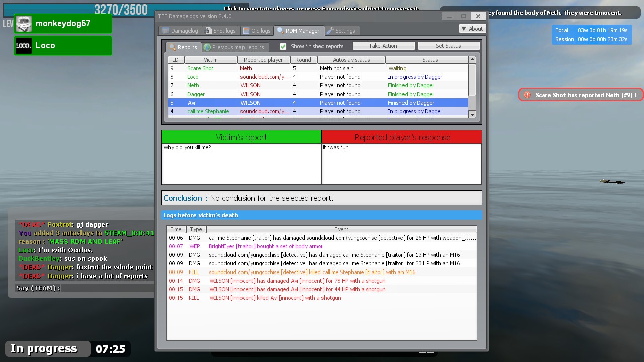Click the red alert icon in the report notification
The image size is (644, 362).
click(527, 95)
